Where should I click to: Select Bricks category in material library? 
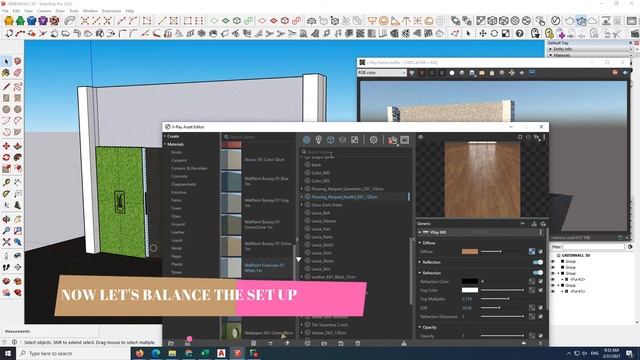(x=177, y=152)
